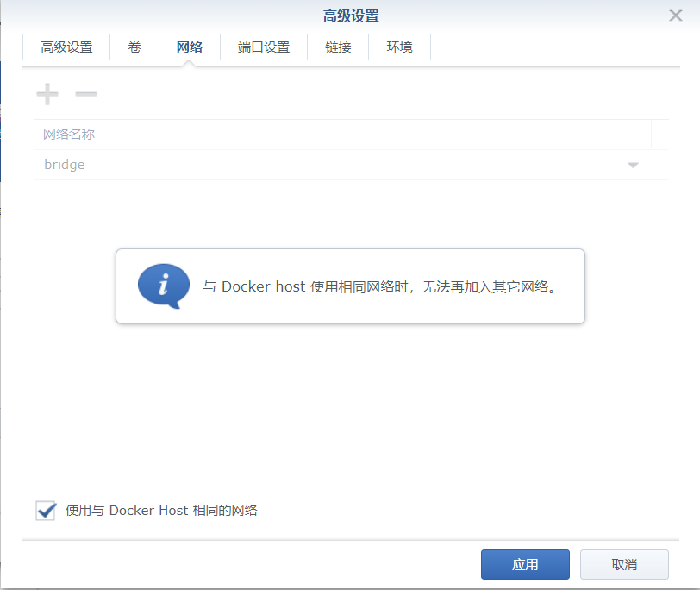
Task: Click the Docker host info message text
Action: point(379,286)
